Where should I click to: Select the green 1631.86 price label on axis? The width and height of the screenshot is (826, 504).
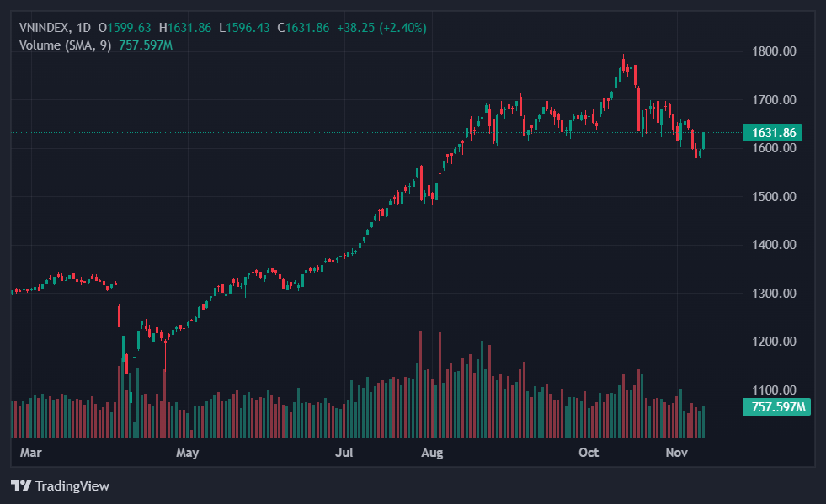click(x=773, y=132)
